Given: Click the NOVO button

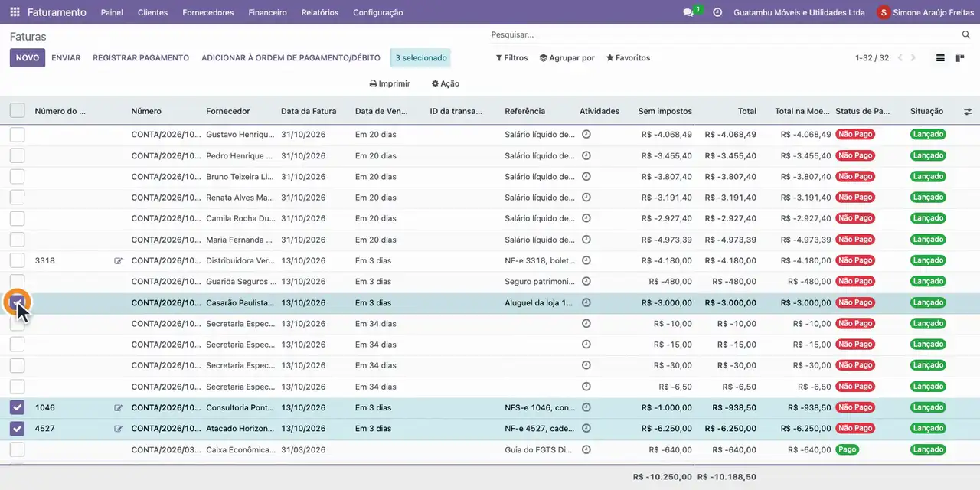Looking at the screenshot, I should (28, 58).
